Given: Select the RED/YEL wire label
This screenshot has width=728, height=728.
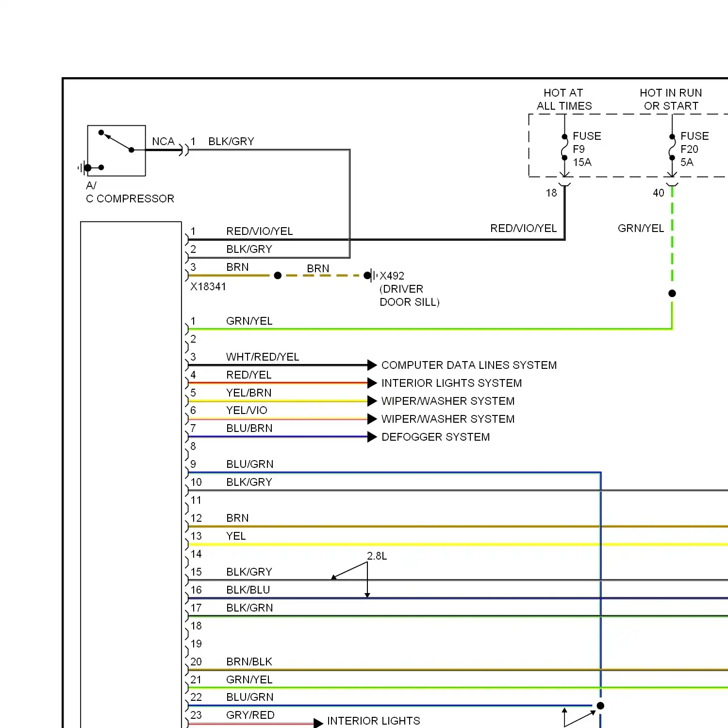Looking at the screenshot, I should (x=248, y=375).
